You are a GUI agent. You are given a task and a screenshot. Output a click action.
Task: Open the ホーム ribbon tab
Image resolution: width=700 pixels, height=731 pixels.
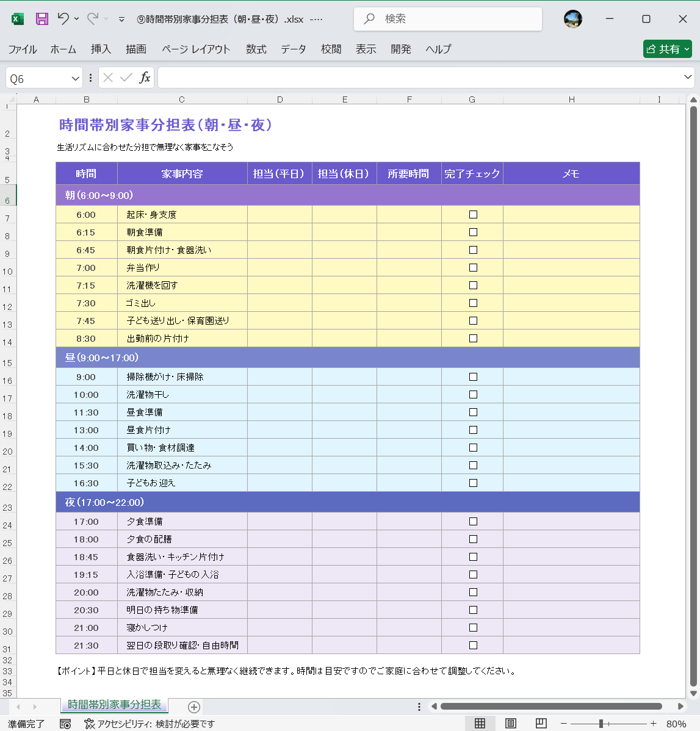[63, 49]
